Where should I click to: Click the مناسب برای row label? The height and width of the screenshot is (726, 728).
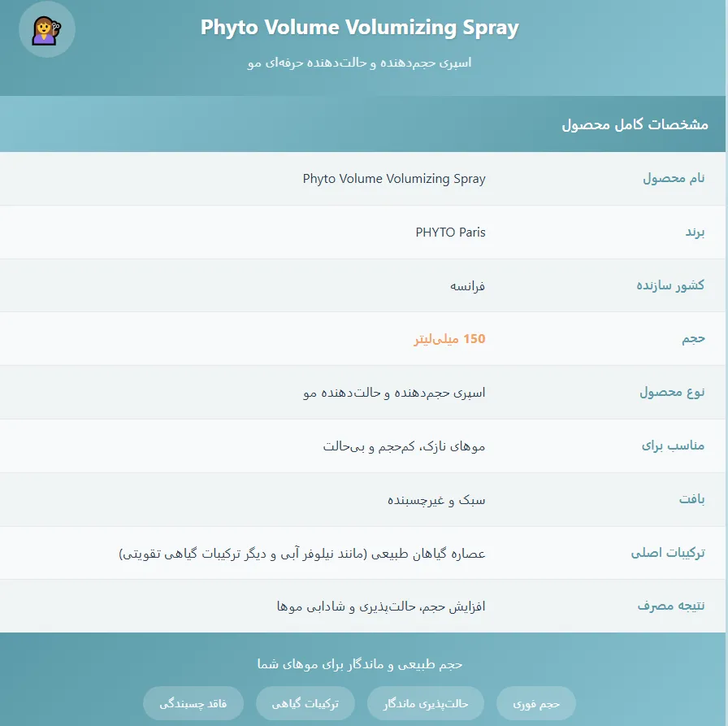click(673, 446)
